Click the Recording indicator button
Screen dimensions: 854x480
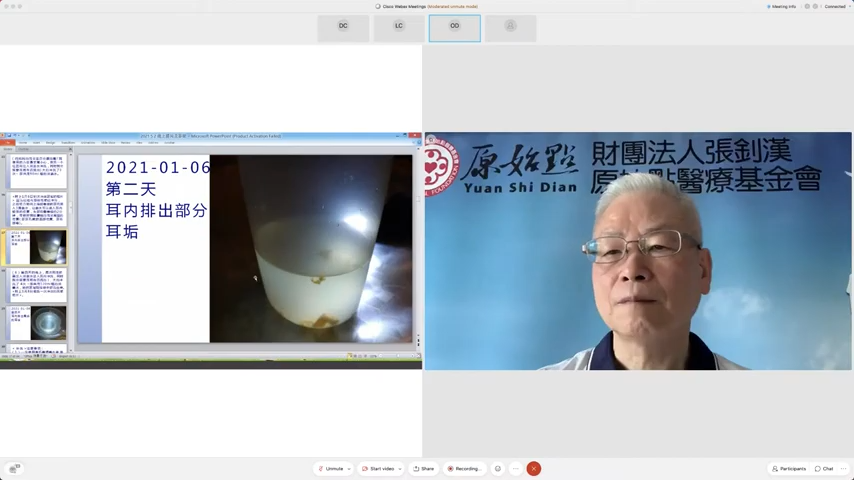click(x=464, y=468)
